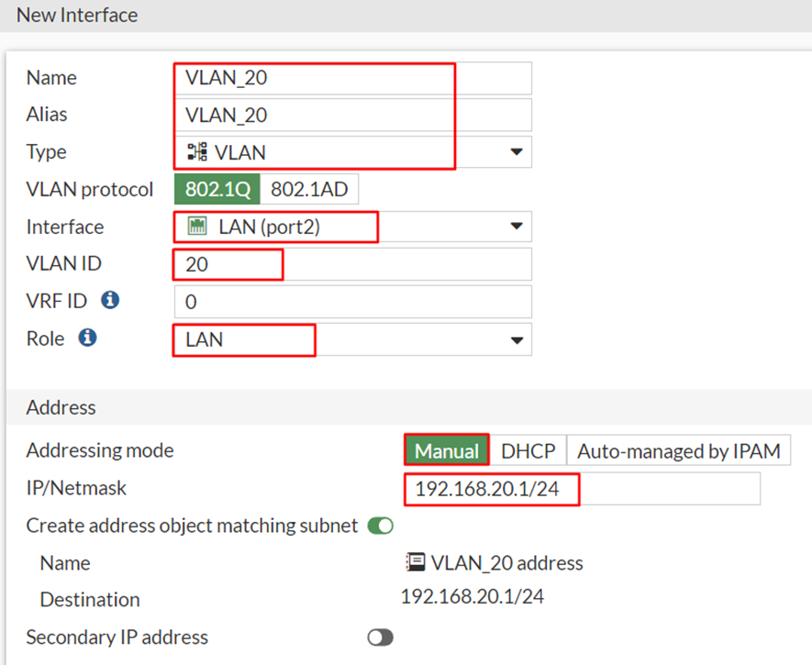Click the Create address object matching subnet label
812x665 pixels.
(192, 526)
